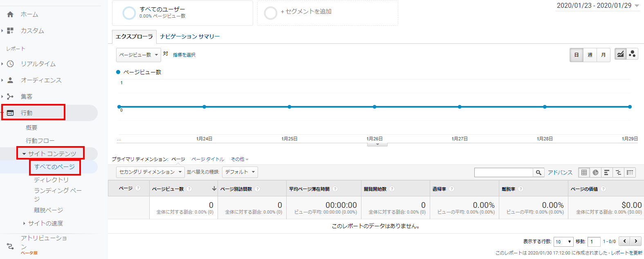This screenshot has width=644, height=259.
Task: Go to the previous table page arrow
Action: (x=624, y=241)
